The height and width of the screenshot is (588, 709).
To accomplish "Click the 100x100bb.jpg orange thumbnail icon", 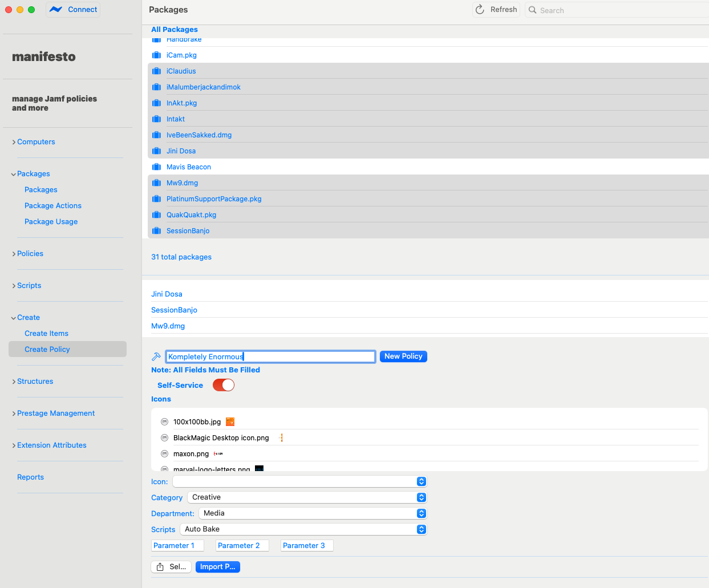I will (230, 422).
